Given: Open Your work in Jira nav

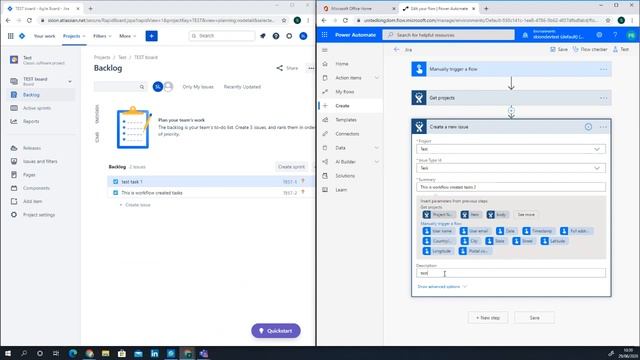Looking at the screenshot, I should 44,36.
